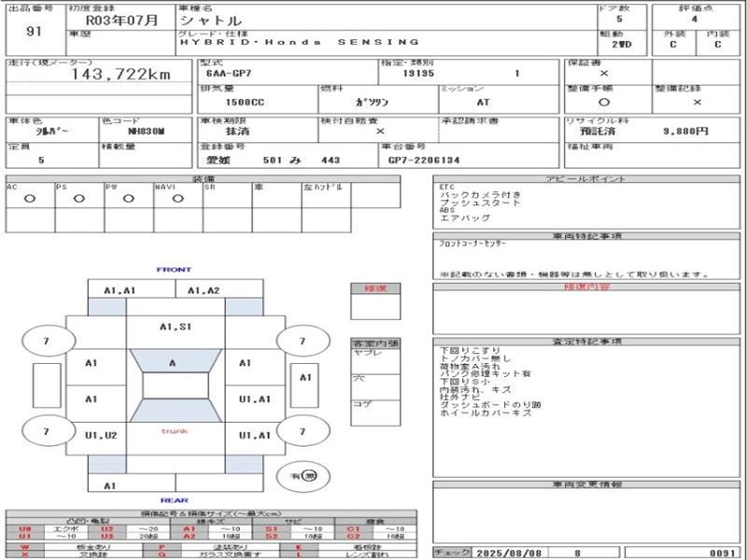This screenshot has width=747, height=560.
Task: Select the 下回りこすり inspector note
Action: (x=470, y=351)
